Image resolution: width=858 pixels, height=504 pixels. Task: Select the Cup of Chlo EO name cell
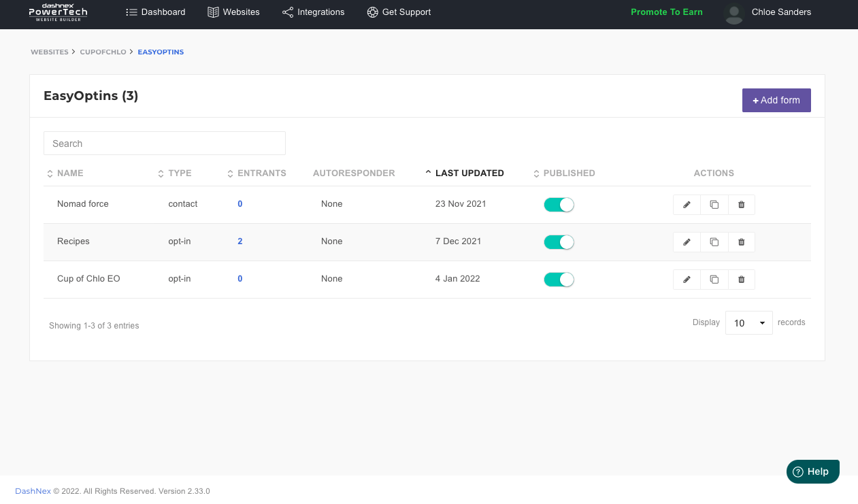tap(88, 279)
